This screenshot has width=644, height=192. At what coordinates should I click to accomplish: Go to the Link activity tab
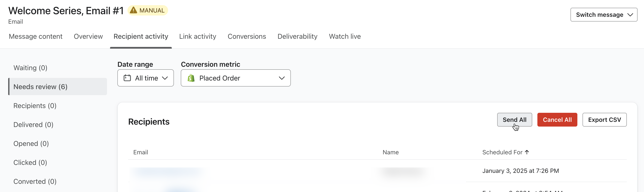pos(198,37)
